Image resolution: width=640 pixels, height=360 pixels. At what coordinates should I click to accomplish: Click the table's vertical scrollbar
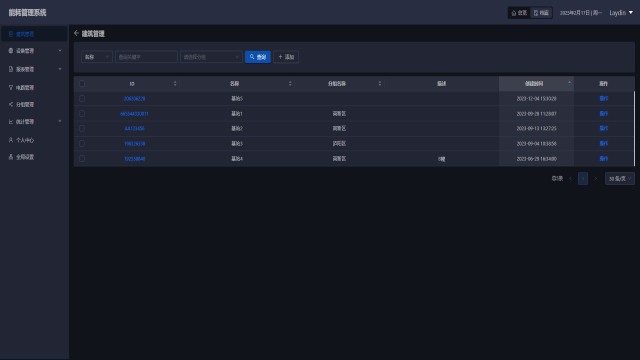click(634, 128)
